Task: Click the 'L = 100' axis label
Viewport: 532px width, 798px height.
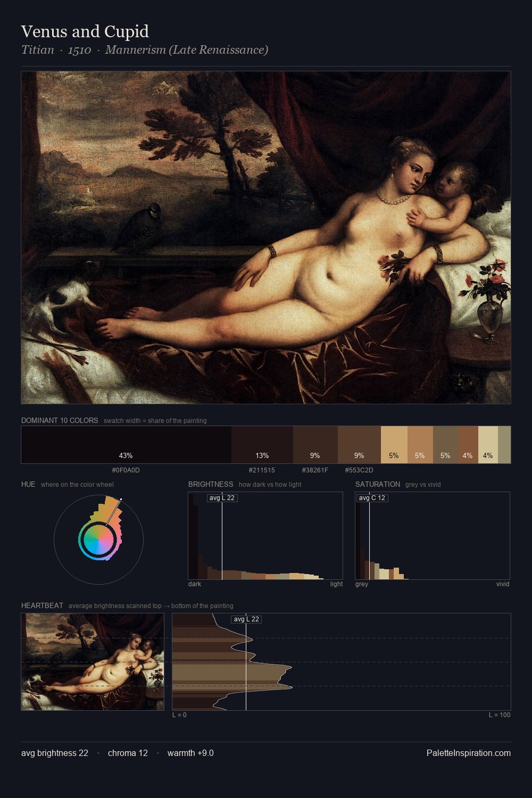Action: 500,715
